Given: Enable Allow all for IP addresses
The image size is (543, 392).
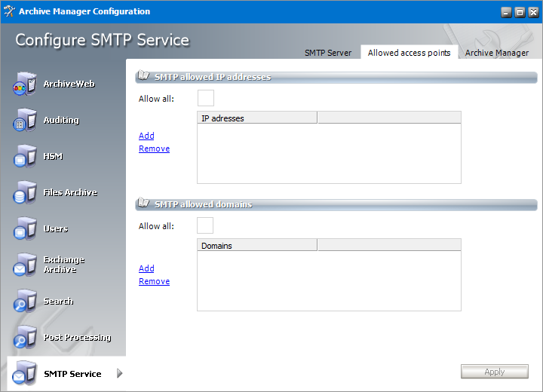Looking at the screenshot, I should [206, 98].
